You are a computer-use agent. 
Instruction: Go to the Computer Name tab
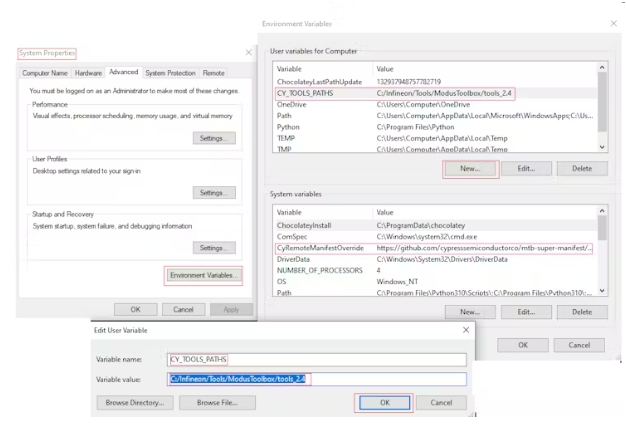pyautogui.click(x=46, y=73)
